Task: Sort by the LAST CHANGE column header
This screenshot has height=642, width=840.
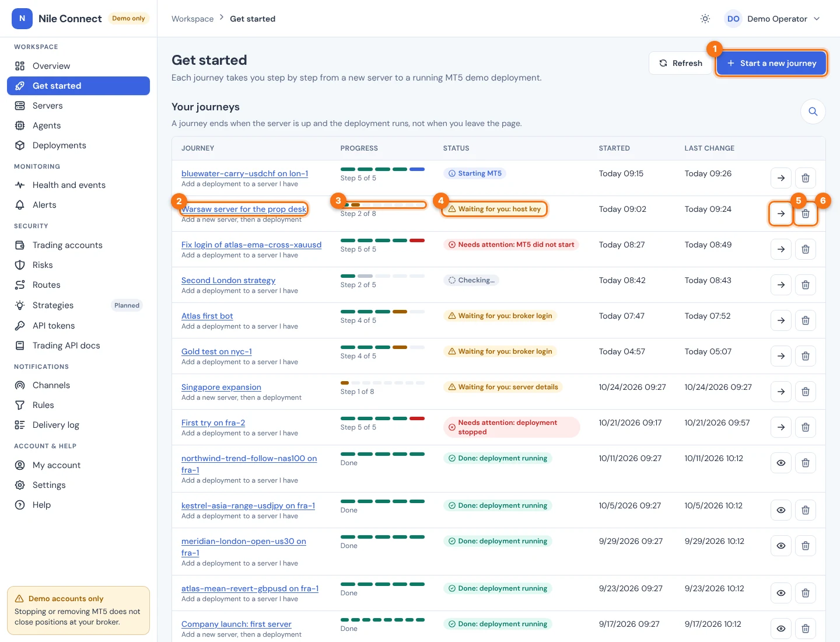Action: (x=709, y=148)
